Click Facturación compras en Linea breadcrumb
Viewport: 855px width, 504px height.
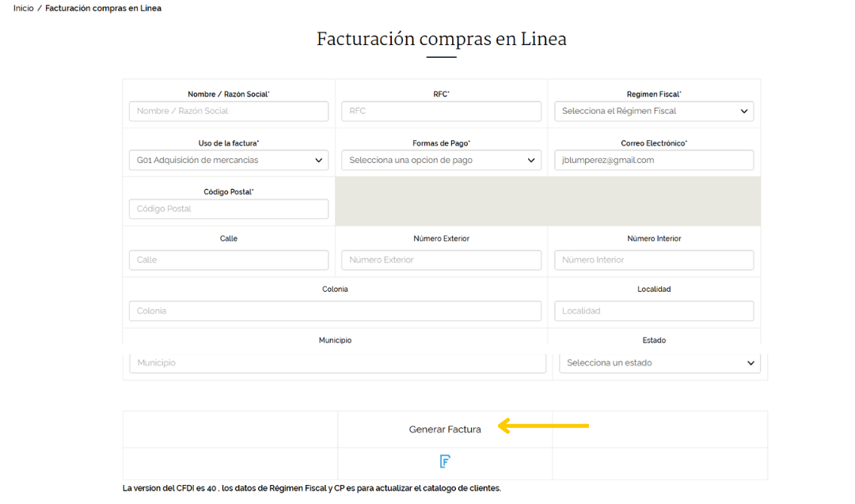(103, 9)
